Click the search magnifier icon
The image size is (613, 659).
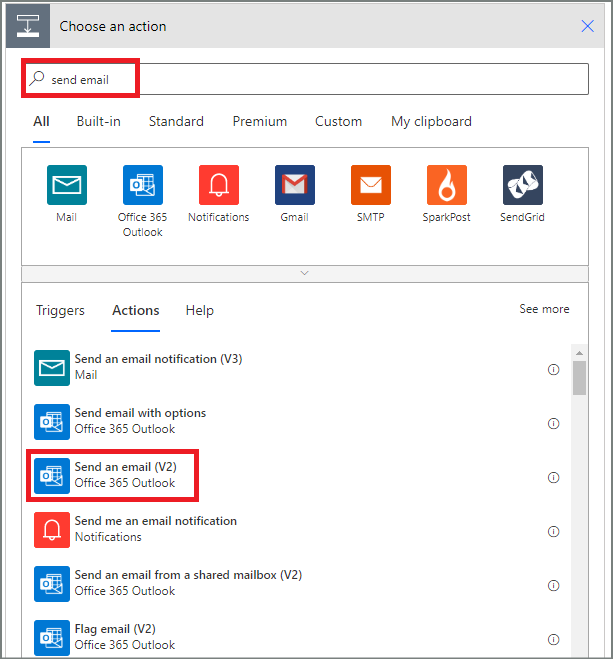tap(37, 79)
